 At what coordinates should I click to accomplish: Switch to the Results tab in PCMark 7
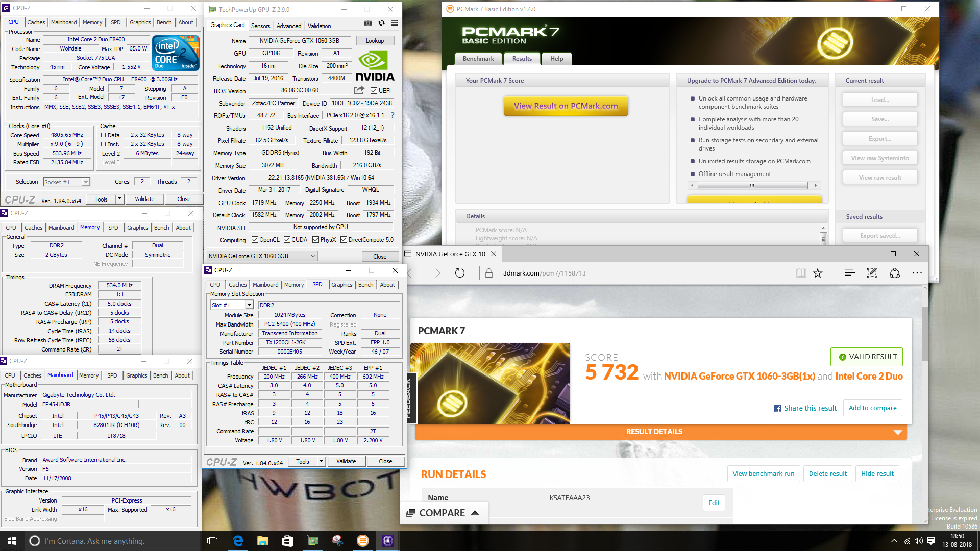pos(522,59)
